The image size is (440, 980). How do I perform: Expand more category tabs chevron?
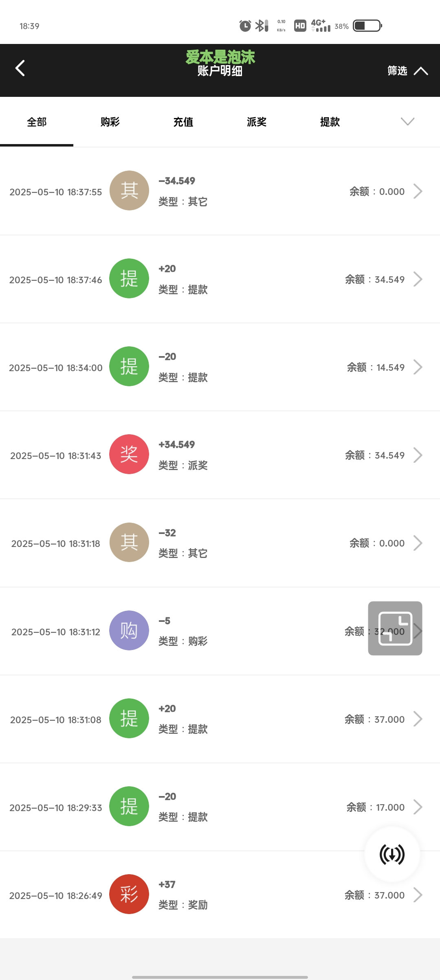[x=407, y=121]
